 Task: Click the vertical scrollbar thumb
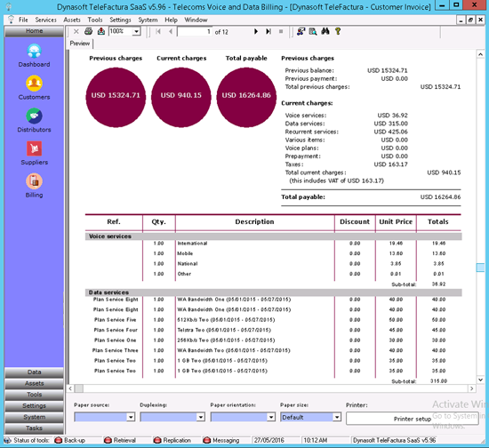pyautogui.click(x=481, y=268)
